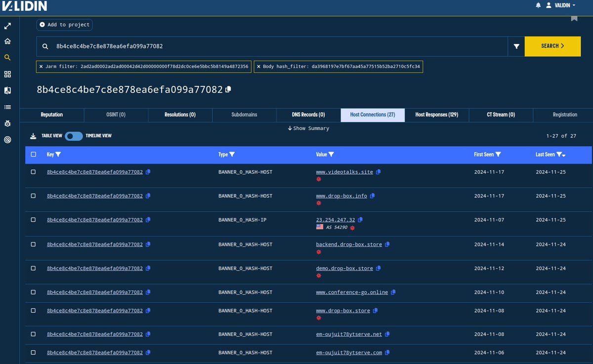Screen dimensions: 593x364
Task: Switch to the Reputation tab
Action: 52,115
